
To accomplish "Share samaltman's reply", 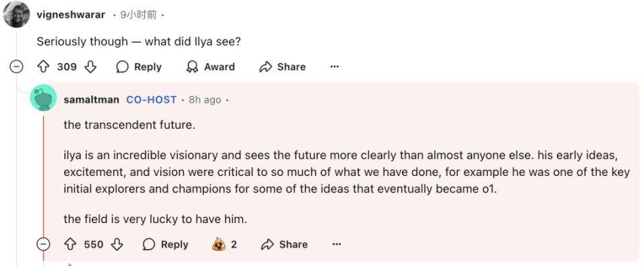I will point(284,245).
